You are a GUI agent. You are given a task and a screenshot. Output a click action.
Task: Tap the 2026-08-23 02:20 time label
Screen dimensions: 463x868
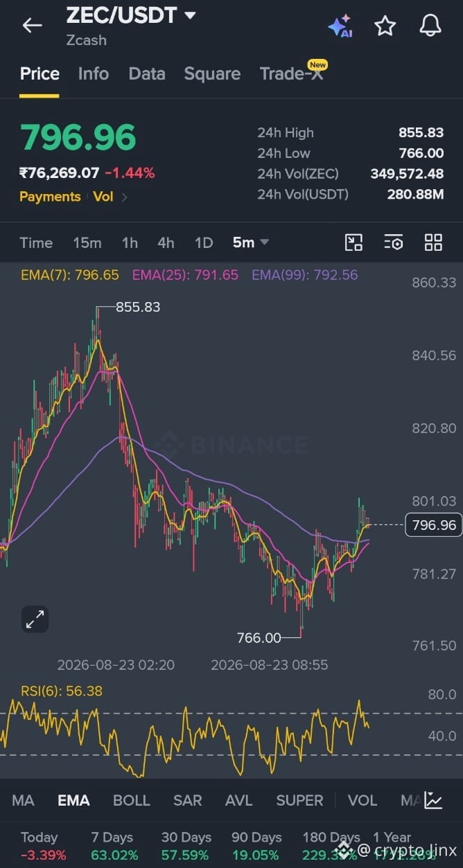click(116, 665)
